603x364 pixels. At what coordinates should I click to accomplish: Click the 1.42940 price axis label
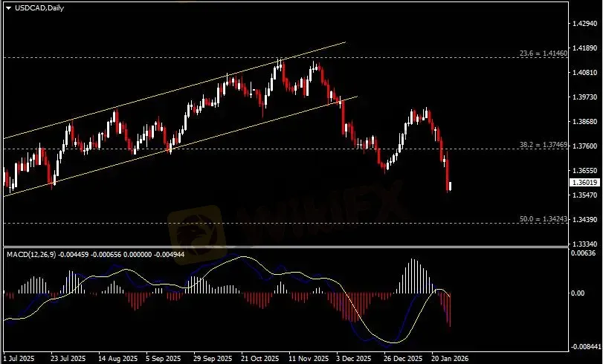pyautogui.click(x=584, y=24)
